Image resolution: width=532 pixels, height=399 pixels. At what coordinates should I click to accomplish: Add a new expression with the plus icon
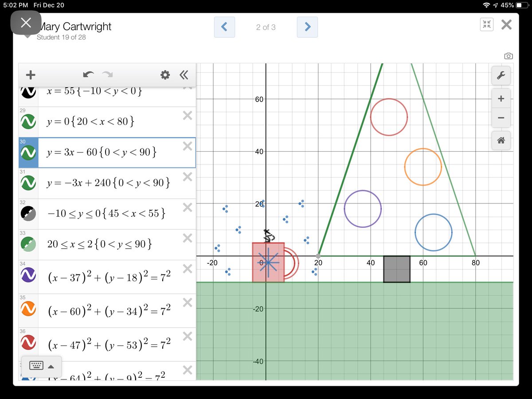coord(30,74)
